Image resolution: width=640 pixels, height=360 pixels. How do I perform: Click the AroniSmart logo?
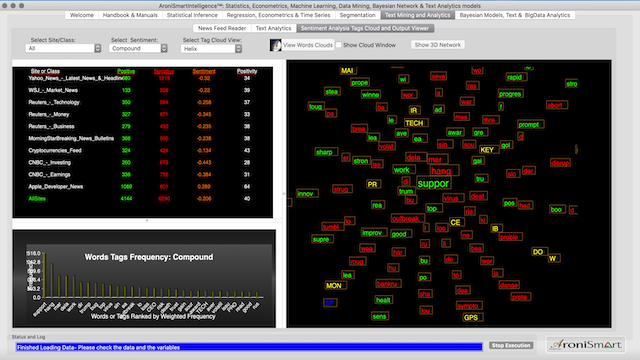pos(586,345)
